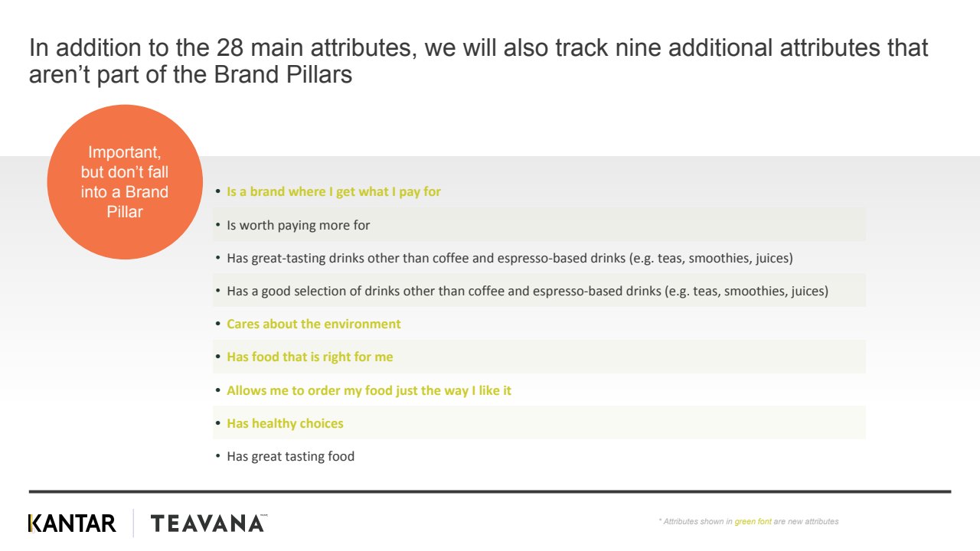Select "Allows me to order my food" attribute
This screenshot has width=980, height=551.
pos(369,390)
